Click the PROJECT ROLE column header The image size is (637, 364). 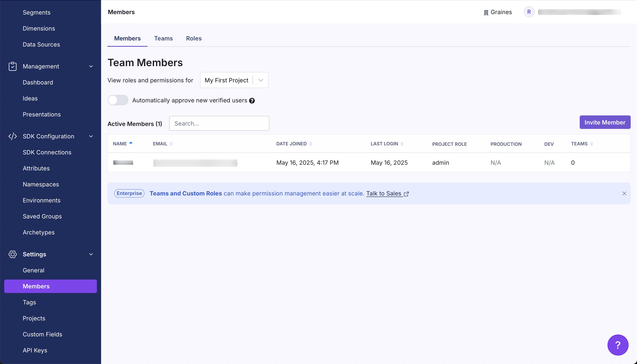click(x=450, y=144)
